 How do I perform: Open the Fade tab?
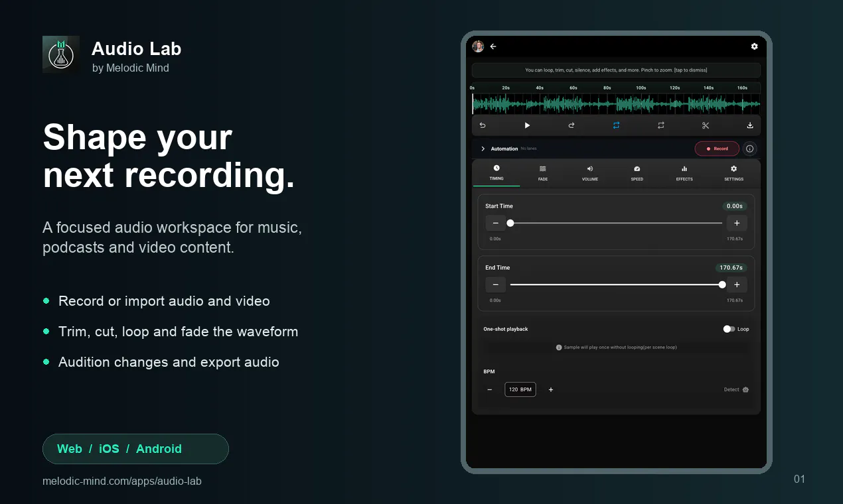tap(543, 173)
